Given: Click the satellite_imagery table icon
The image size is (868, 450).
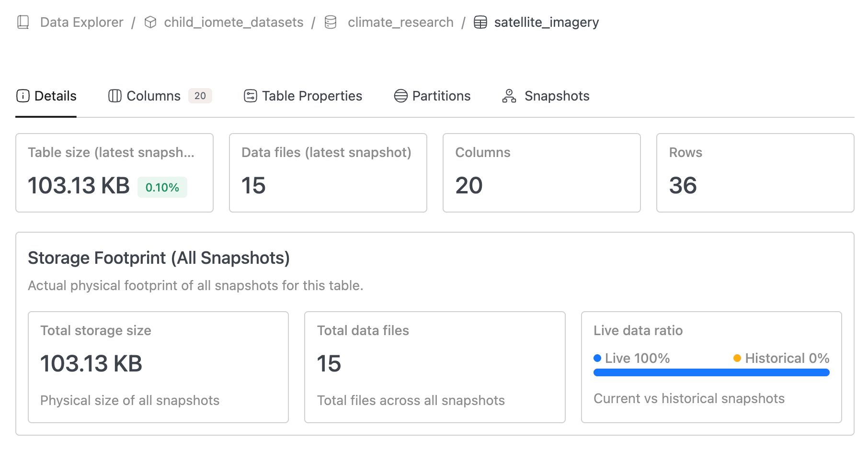Looking at the screenshot, I should pos(481,22).
